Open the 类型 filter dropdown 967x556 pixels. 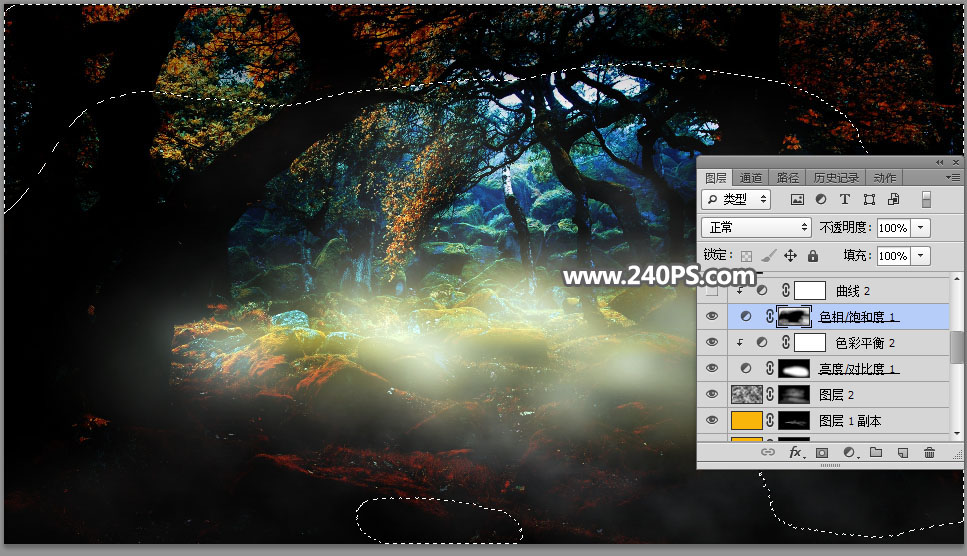736,199
